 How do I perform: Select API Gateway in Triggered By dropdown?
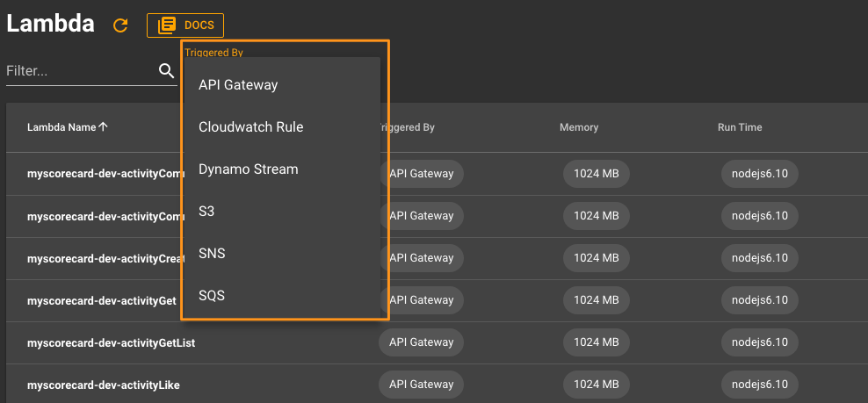(280, 84)
